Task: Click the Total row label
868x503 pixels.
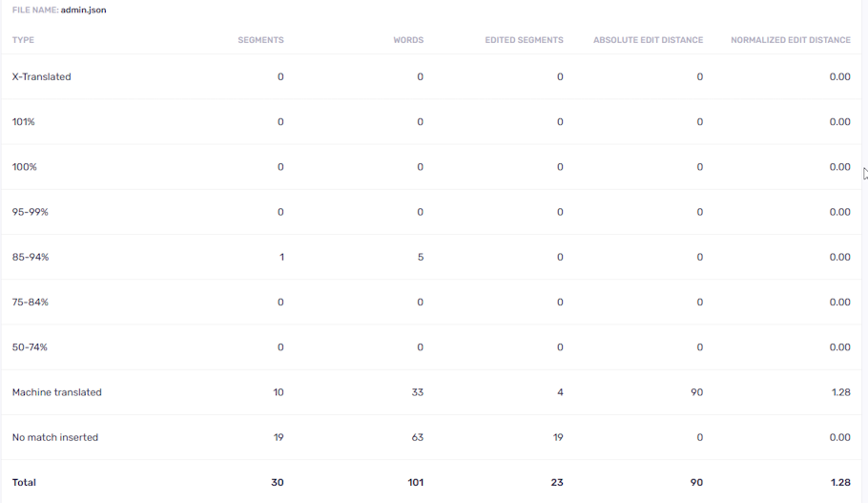Action: (24, 482)
